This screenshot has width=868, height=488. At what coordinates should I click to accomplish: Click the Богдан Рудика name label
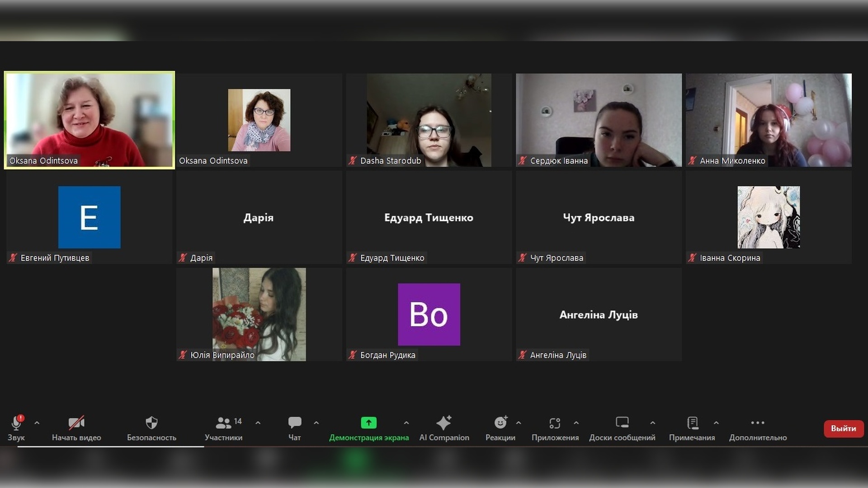(x=388, y=355)
